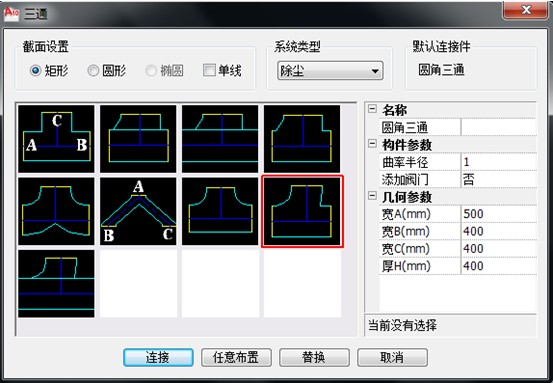Change the 添加阀门 value 否
This screenshot has height=383, width=553.
pos(498,179)
